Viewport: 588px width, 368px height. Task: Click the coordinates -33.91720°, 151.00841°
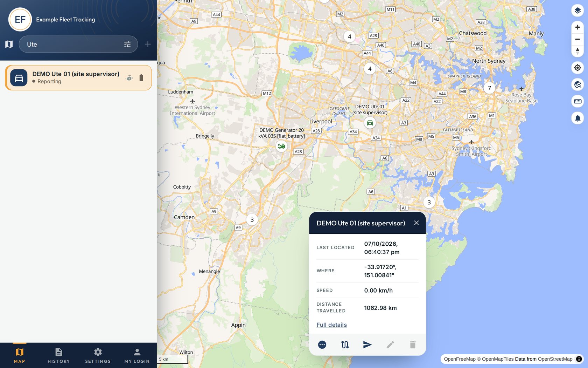380,271
